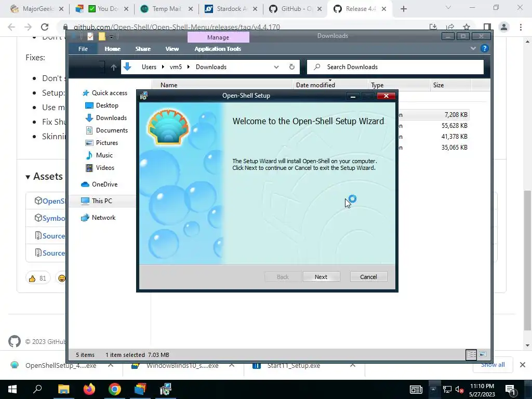Click into the Search Downloads field
This screenshot has height=399, width=532.
(395, 67)
